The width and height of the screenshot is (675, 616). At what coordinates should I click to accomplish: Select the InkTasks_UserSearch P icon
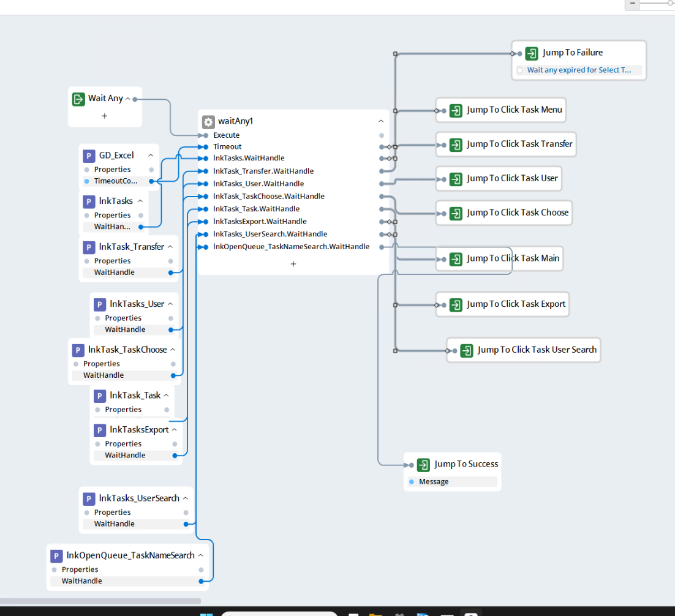(89, 498)
